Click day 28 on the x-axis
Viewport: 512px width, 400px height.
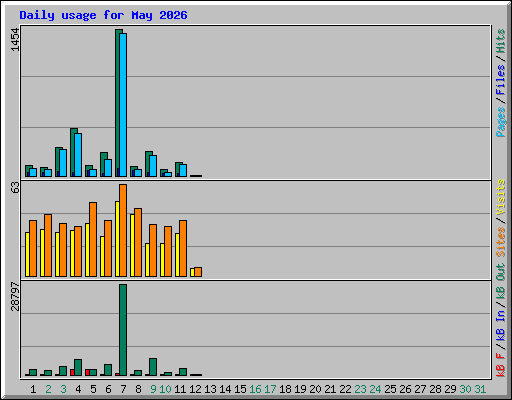click(x=435, y=389)
